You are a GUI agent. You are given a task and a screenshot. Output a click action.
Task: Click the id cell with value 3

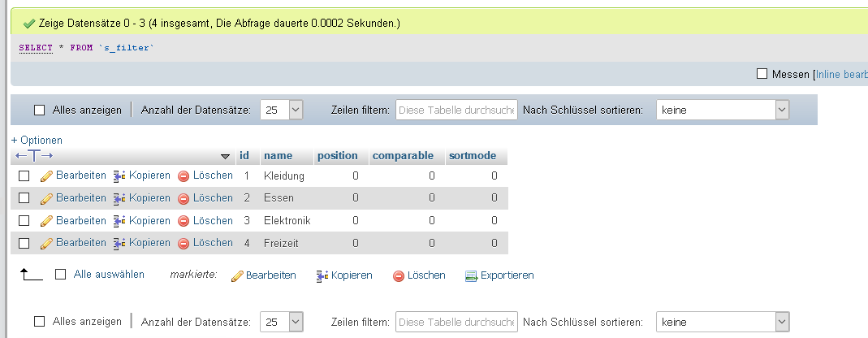pos(247,221)
